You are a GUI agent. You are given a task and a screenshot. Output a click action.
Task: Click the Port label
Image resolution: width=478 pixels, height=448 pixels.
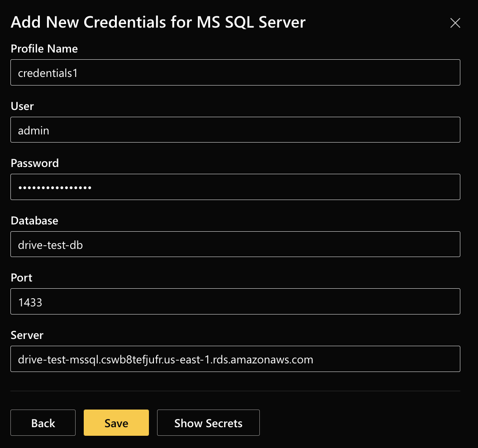click(21, 277)
